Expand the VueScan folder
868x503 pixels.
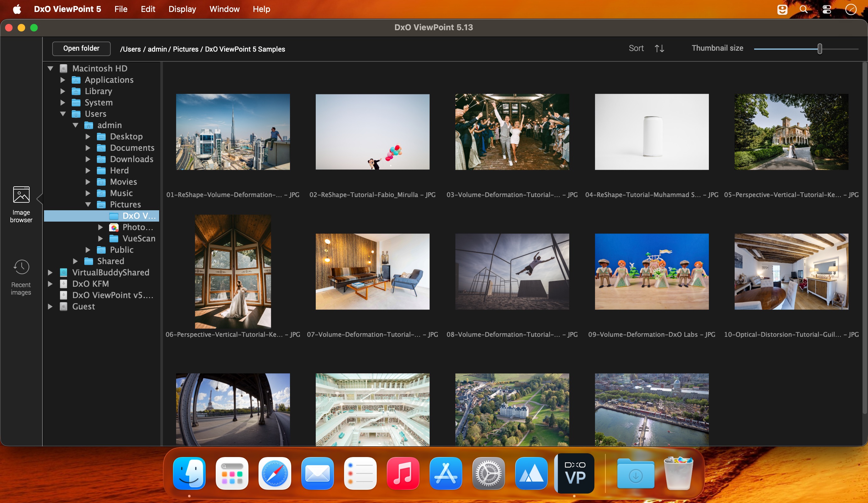pos(101,239)
